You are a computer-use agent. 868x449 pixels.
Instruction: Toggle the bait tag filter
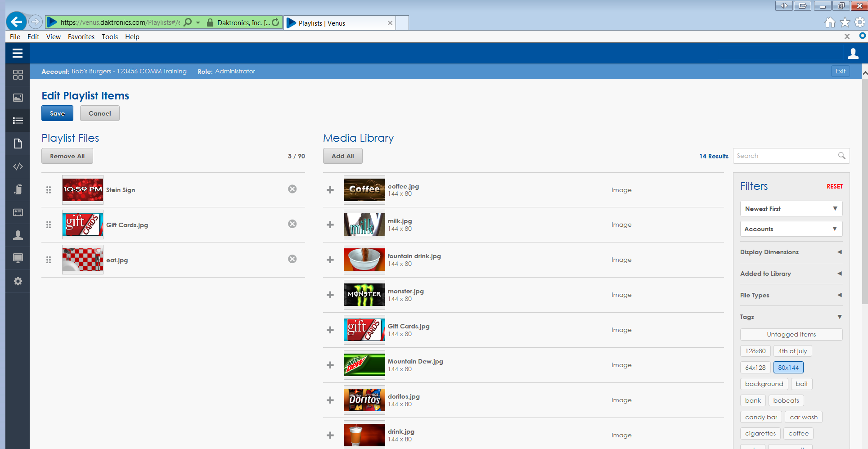(x=801, y=384)
